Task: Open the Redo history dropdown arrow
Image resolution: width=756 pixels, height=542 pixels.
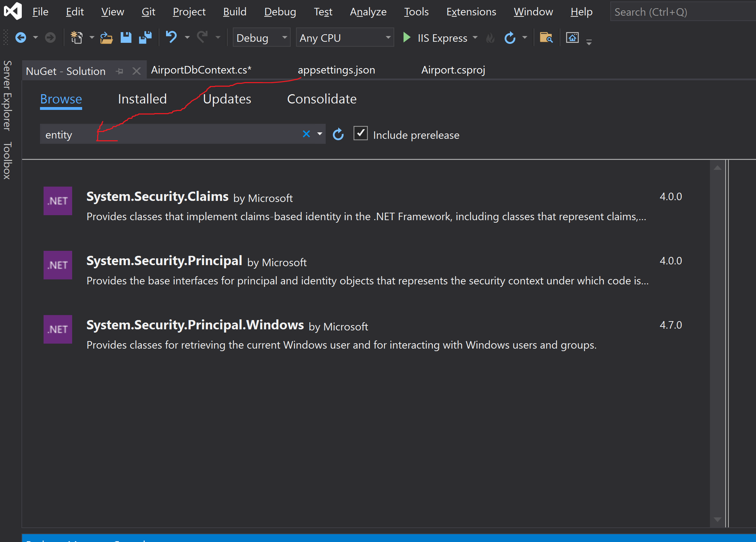Action: [x=218, y=37]
